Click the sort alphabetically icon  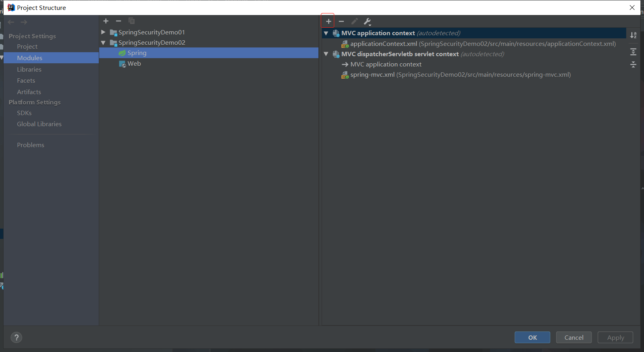[x=633, y=35]
